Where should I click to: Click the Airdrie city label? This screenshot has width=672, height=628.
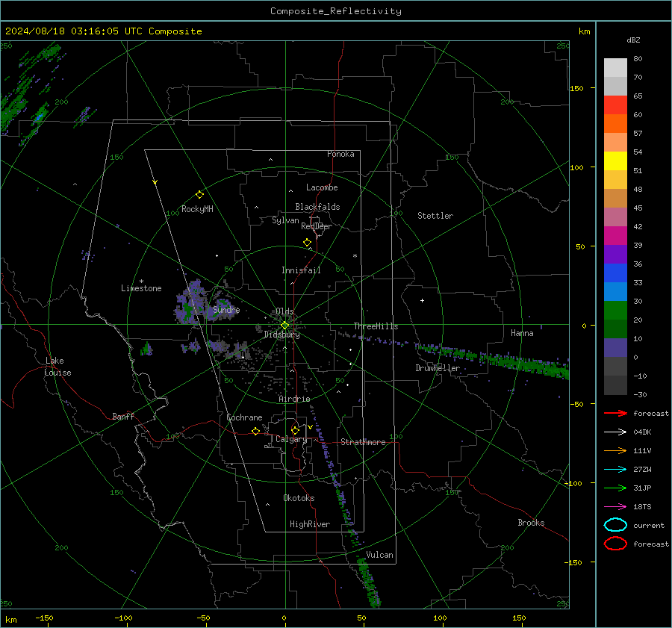pos(294,399)
